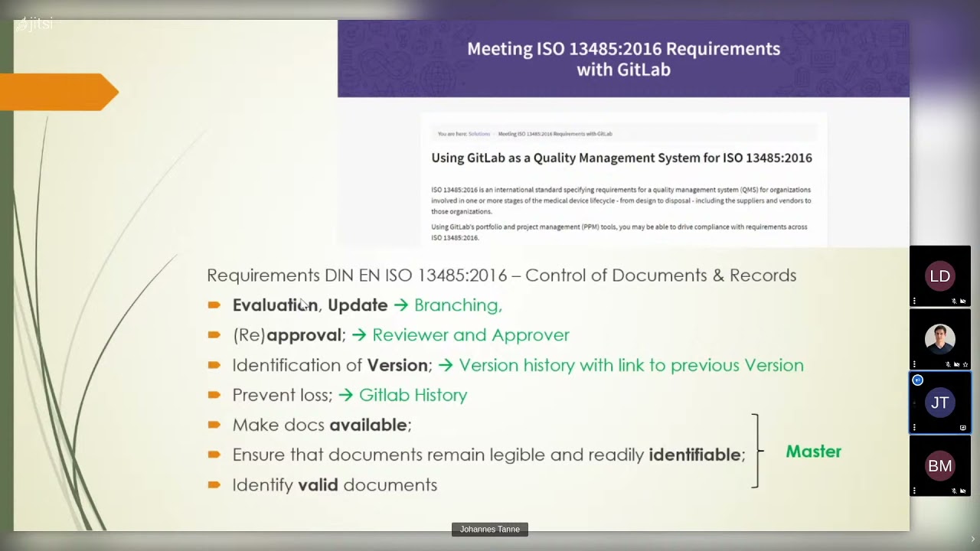Click the 'Identification of Version;' bullet
The image size is (980, 551).
(332, 365)
